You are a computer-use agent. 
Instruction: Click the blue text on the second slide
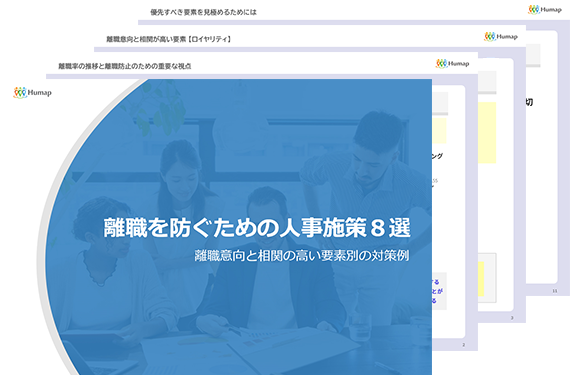438,291
